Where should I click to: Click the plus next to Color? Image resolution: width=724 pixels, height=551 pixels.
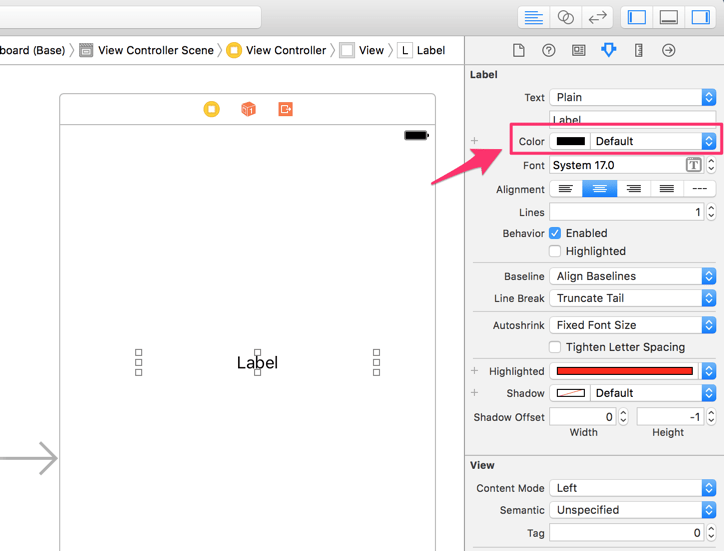coord(474,140)
